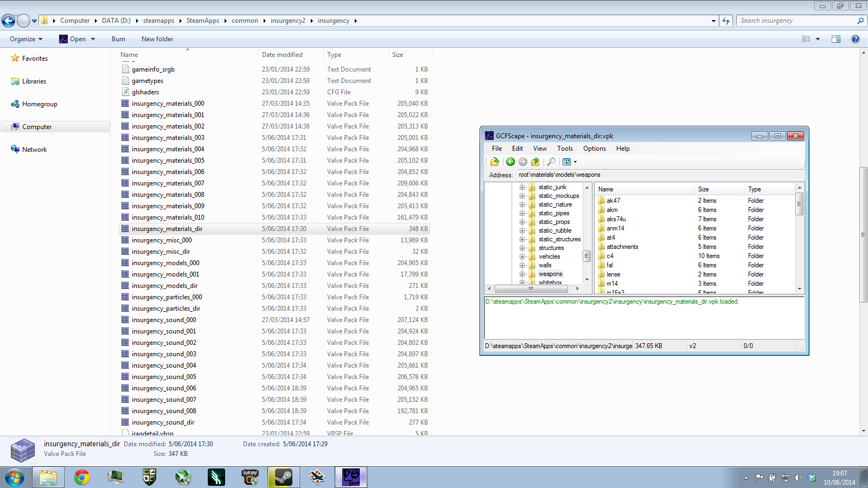Click Burn in the Explorer toolbar
The image size is (868, 488).
118,39
